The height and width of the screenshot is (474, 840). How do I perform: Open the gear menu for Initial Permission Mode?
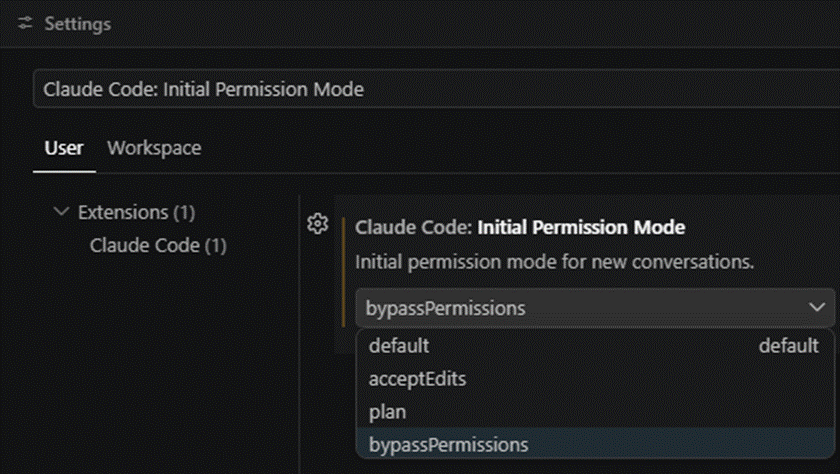[x=318, y=224]
